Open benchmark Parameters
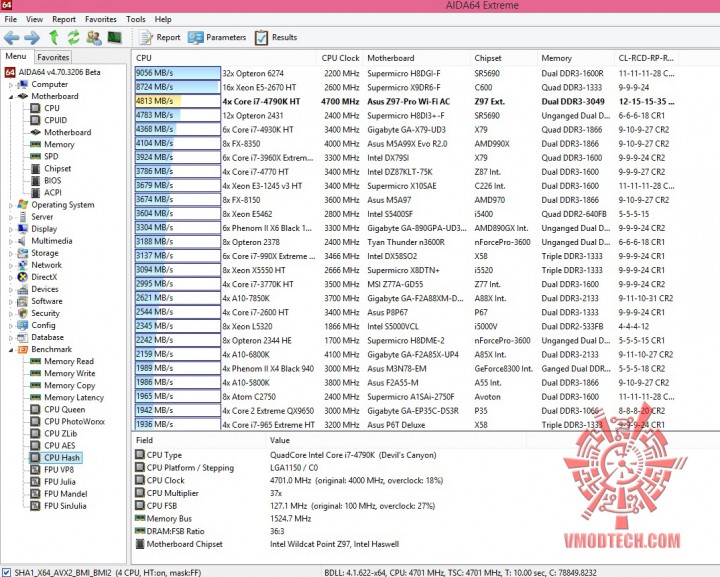Screen dimensions: 720x577 tap(217, 37)
